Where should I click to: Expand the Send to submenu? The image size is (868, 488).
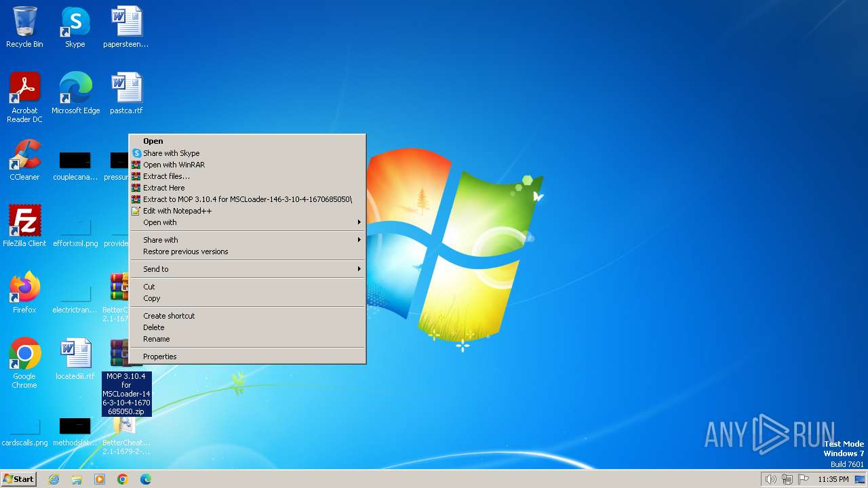click(x=248, y=269)
